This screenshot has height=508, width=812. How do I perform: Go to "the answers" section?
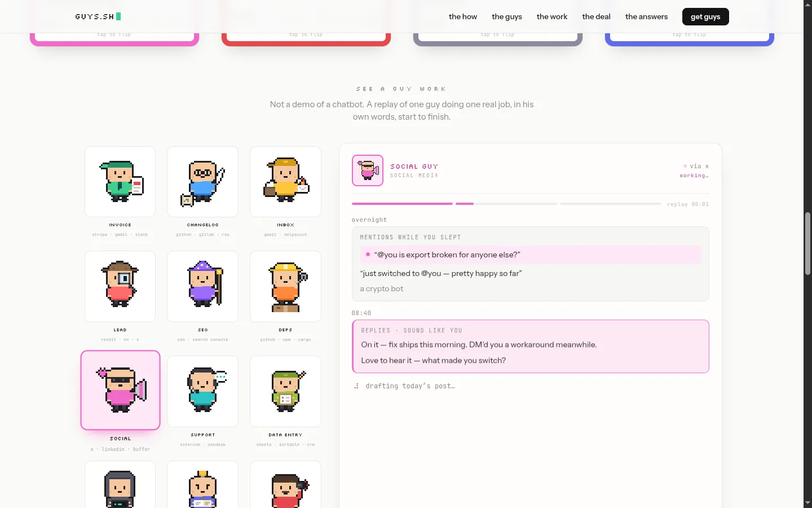coord(646,16)
